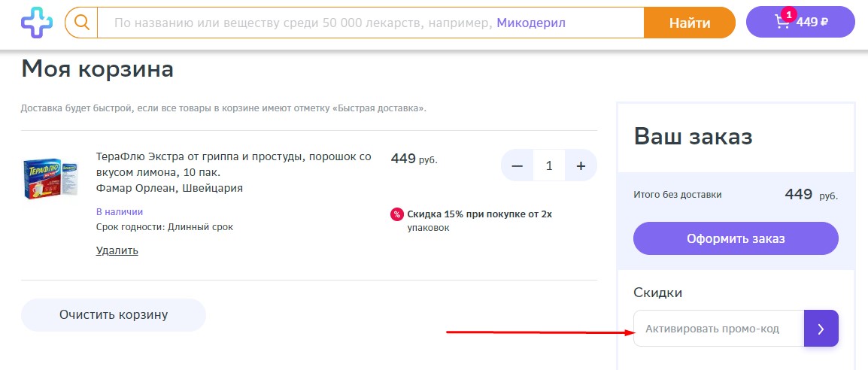Click Оформить заказ button
Screen dimensions: 868x370
click(x=736, y=238)
